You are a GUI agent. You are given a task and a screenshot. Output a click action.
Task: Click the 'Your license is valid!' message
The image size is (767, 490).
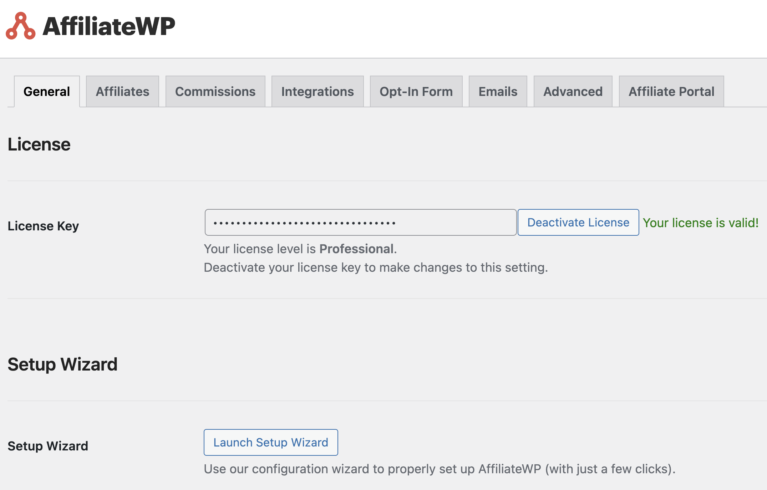700,223
